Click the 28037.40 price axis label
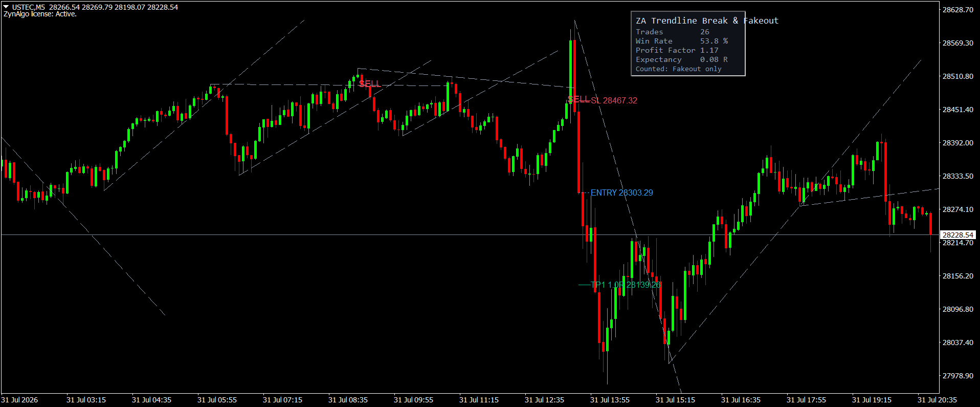980x407 pixels. click(958, 342)
